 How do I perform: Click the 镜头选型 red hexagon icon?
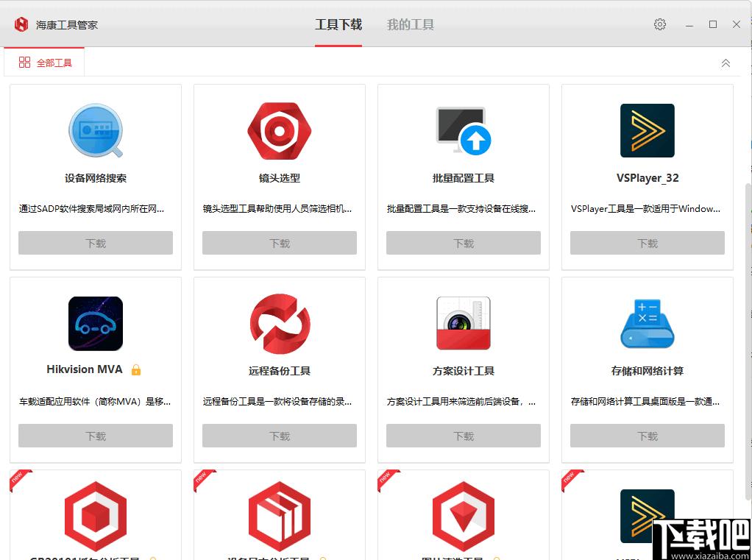279,130
